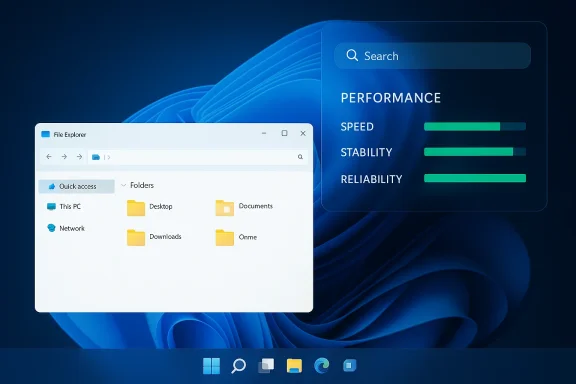
Task: Click the PERFORMANCE heading
Action: coord(390,98)
